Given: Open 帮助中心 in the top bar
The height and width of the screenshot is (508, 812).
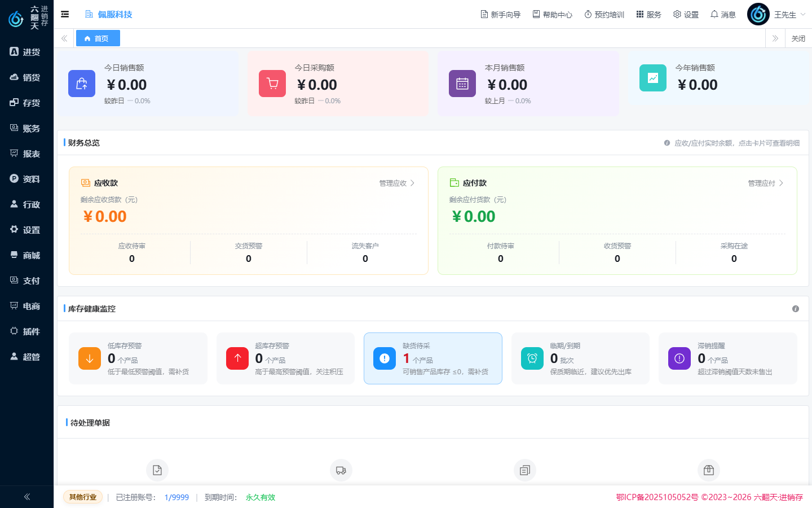Looking at the screenshot, I should tap(552, 15).
